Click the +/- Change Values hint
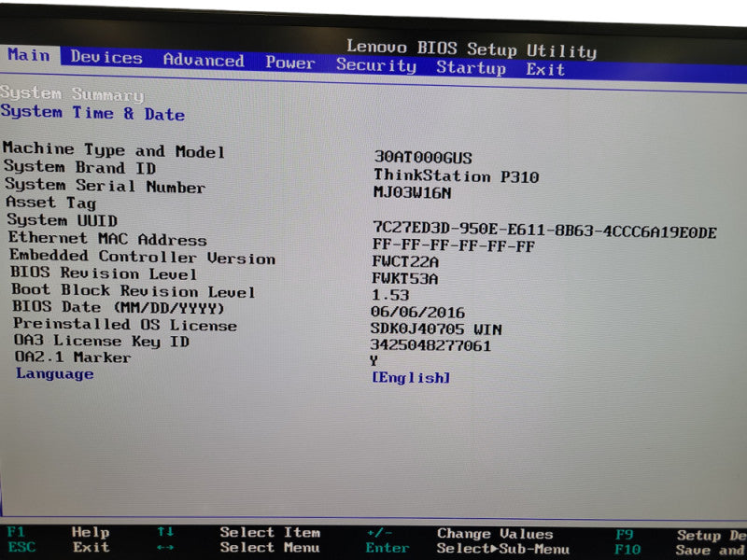Screen dimensions: 747x560 (x=459, y=534)
